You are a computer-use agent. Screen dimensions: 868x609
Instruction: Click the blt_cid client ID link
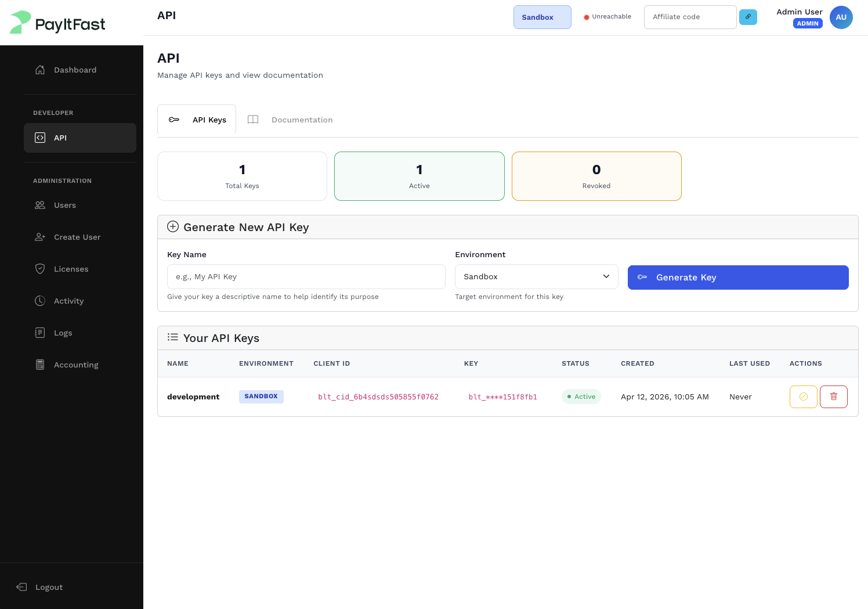tap(378, 397)
